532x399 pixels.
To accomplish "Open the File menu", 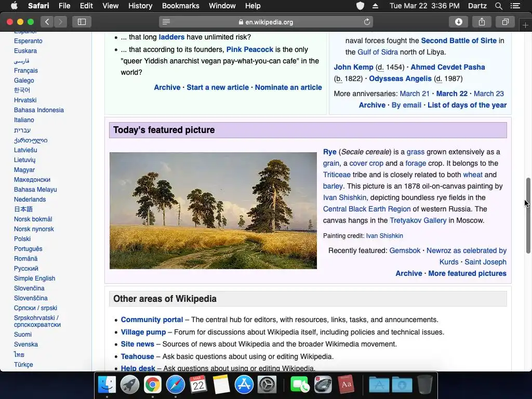I will click(x=64, y=6).
